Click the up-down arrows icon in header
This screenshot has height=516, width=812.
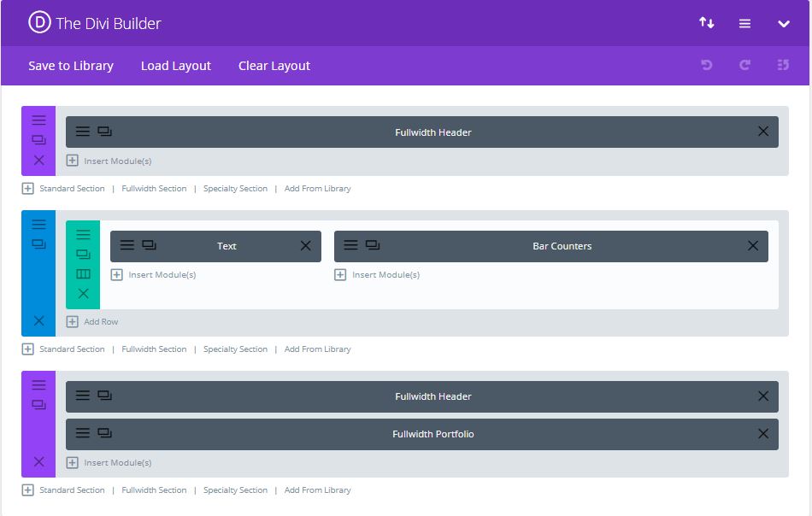click(706, 23)
